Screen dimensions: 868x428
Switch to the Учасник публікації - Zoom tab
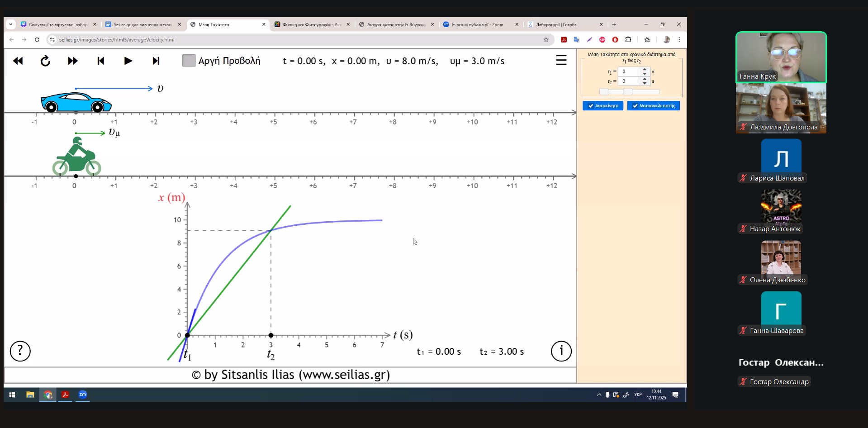477,24
